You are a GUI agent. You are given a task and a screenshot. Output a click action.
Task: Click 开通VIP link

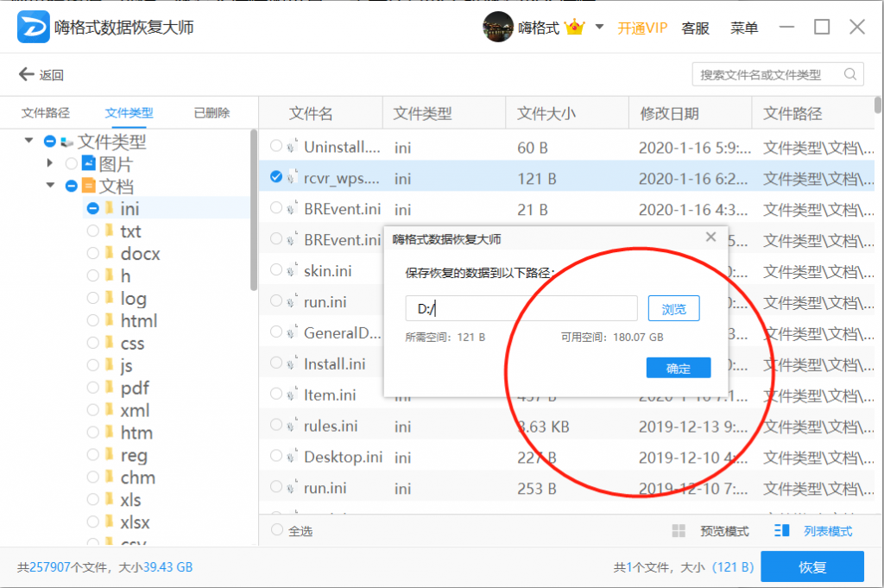click(642, 28)
